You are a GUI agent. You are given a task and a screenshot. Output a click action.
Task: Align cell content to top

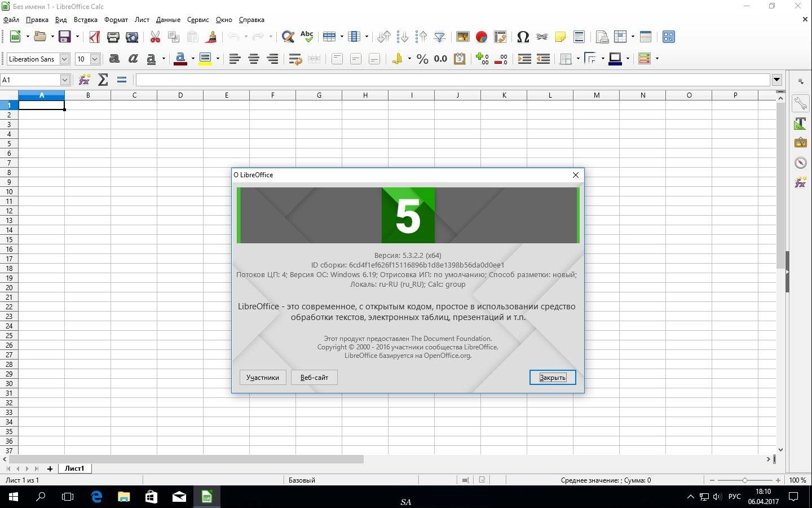[x=337, y=59]
